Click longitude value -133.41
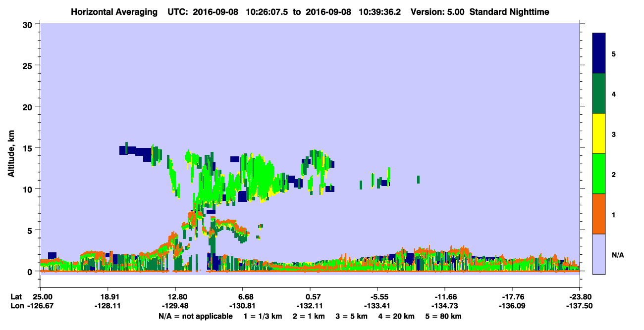Image resolution: width=644 pixels, height=330 pixels. [377, 306]
